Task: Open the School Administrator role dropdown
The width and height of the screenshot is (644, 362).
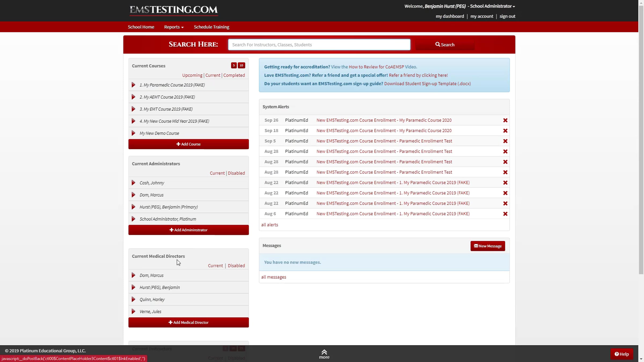Action: point(492,6)
